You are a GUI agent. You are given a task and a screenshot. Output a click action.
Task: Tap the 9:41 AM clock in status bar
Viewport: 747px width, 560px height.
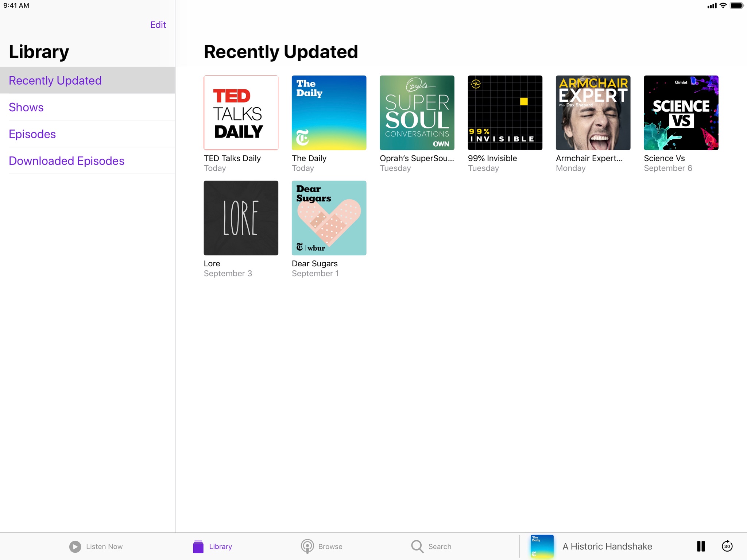pyautogui.click(x=16, y=5)
